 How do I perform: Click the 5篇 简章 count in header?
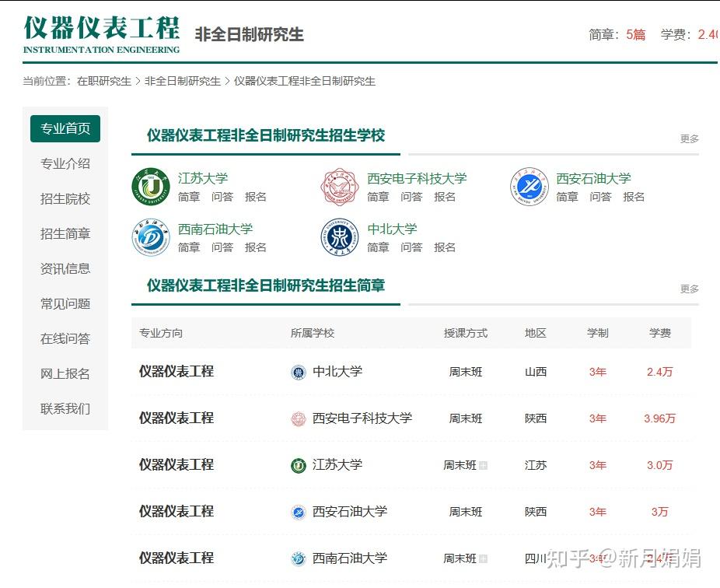tap(636, 34)
